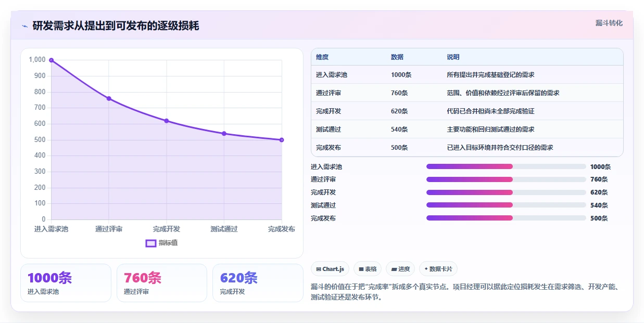Click the 进入需求池 progress bar

click(x=506, y=166)
